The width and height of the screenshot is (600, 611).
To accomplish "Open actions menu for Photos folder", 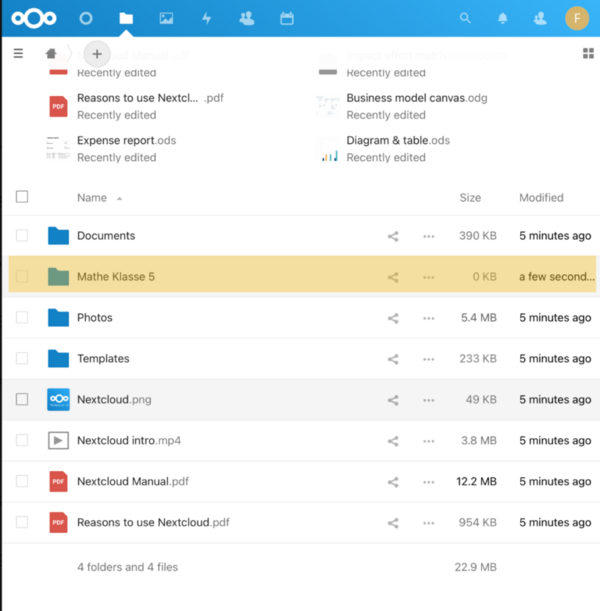I will (429, 318).
